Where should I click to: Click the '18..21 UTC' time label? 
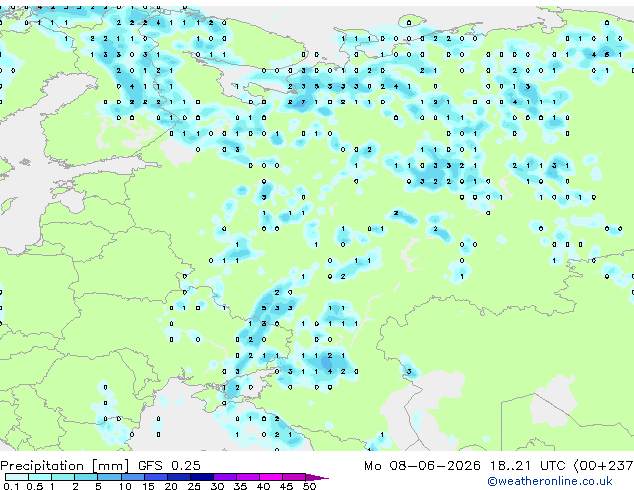pos(527,466)
